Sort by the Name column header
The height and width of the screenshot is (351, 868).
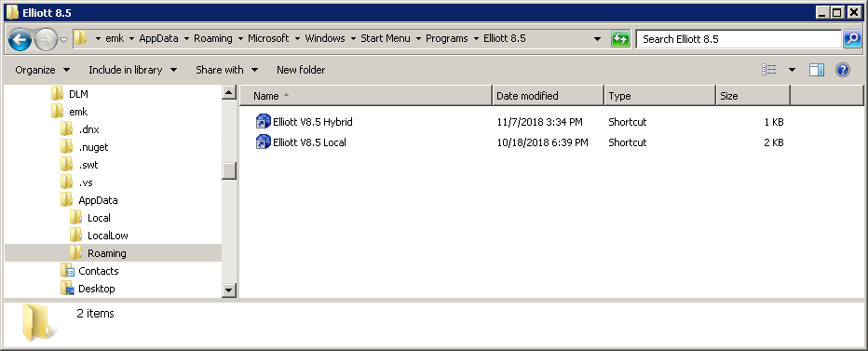coord(366,96)
